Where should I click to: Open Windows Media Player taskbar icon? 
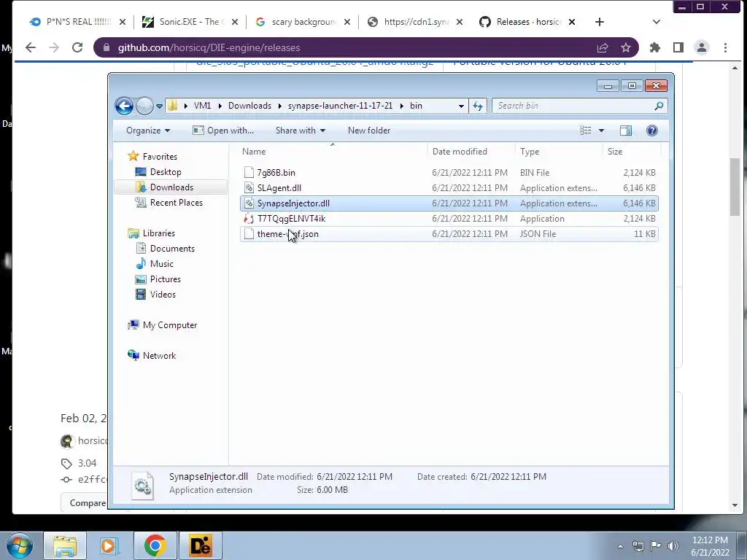pyautogui.click(x=109, y=545)
